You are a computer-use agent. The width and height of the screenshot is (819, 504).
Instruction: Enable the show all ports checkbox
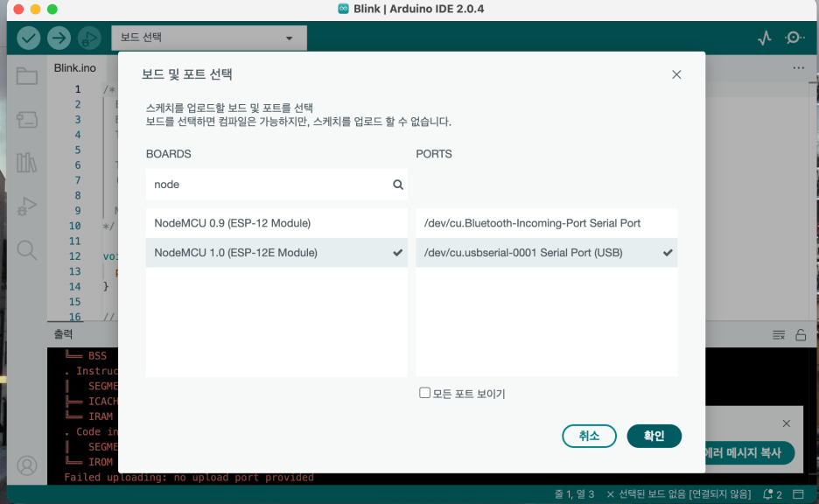[x=424, y=393]
